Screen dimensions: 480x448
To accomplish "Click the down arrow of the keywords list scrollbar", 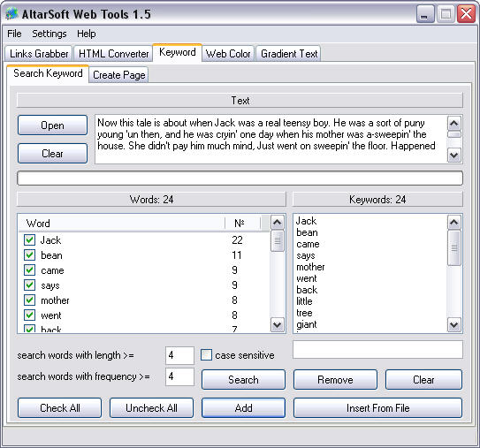I will [x=454, y=324].
